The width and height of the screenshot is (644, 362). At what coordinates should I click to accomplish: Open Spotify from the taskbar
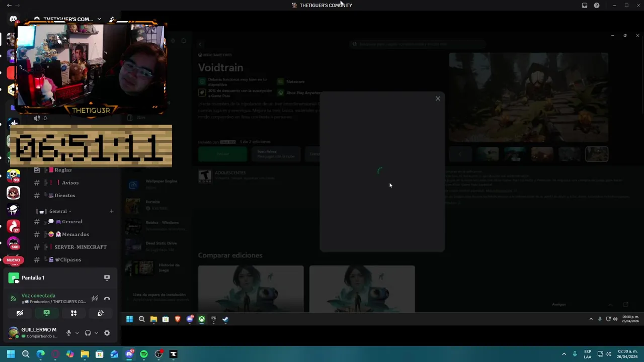(144, 354)
